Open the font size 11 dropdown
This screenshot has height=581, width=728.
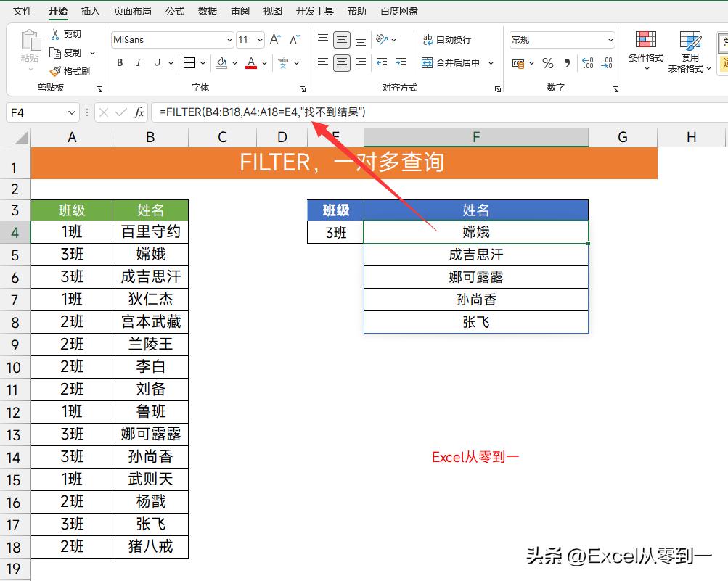[259, 40]
